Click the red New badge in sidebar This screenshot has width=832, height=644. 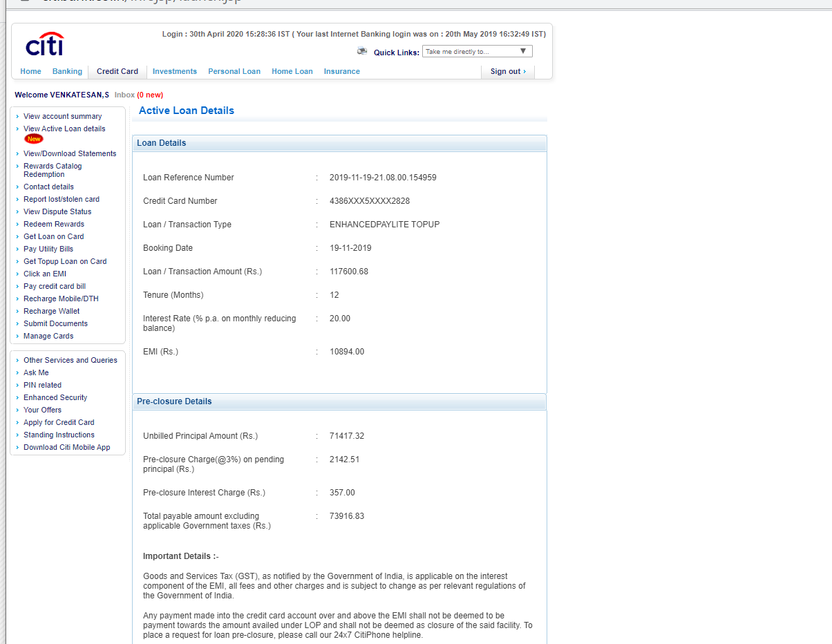tap(33, 138)
